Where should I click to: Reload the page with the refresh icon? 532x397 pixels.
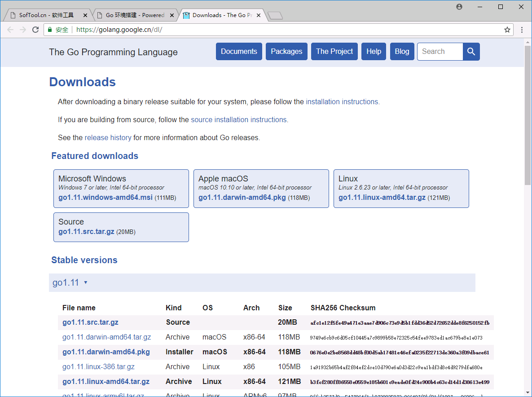pyautogui.click(x=35, y=30)
